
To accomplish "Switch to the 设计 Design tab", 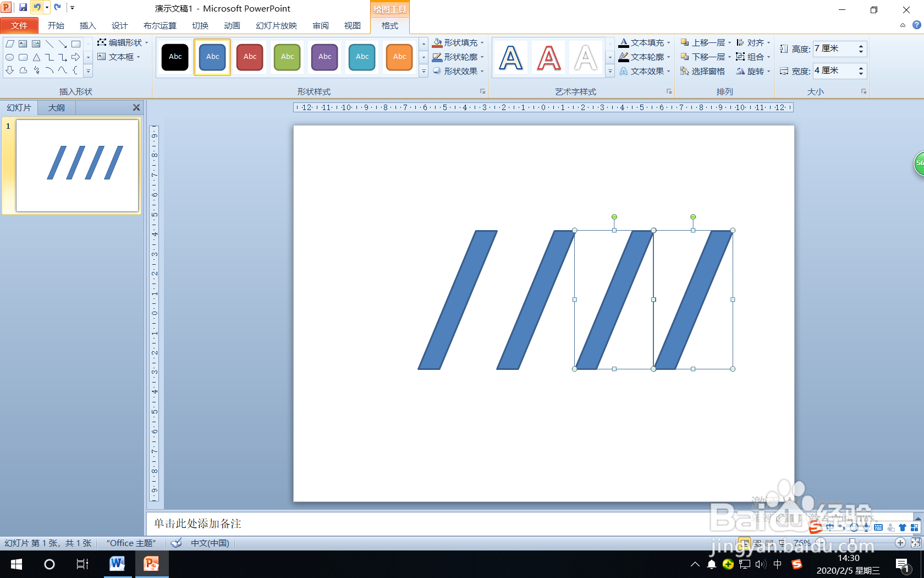I will pos(119,25).
